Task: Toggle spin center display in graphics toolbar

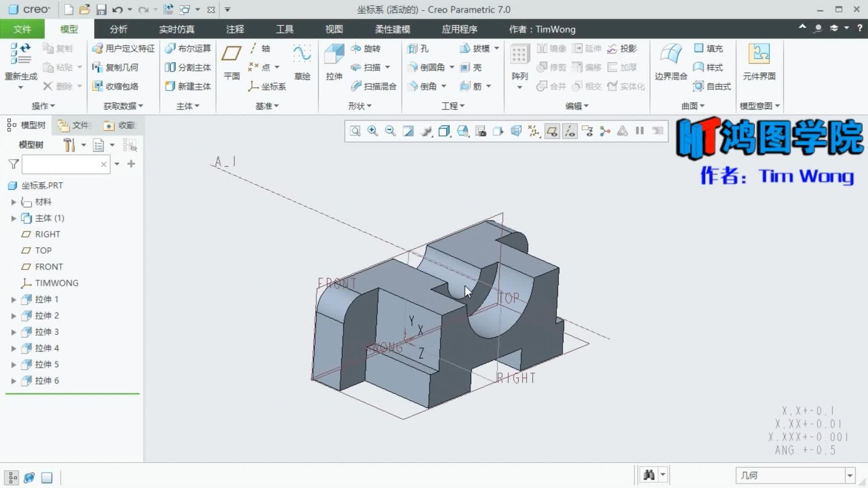Action: pyautogui.click(x=605, y=131)
